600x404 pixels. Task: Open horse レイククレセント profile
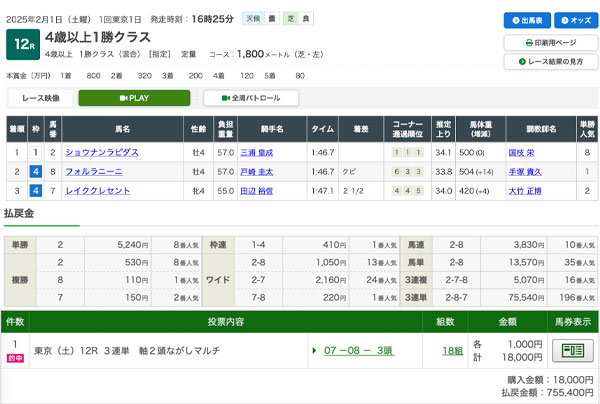click(x=98, y=189)
